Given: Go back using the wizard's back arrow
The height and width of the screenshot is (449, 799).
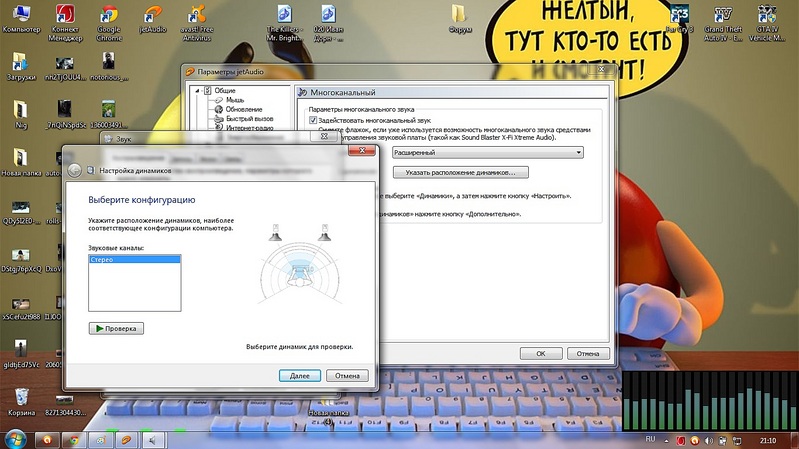Looking at the screenshot, I should point(76,170).
